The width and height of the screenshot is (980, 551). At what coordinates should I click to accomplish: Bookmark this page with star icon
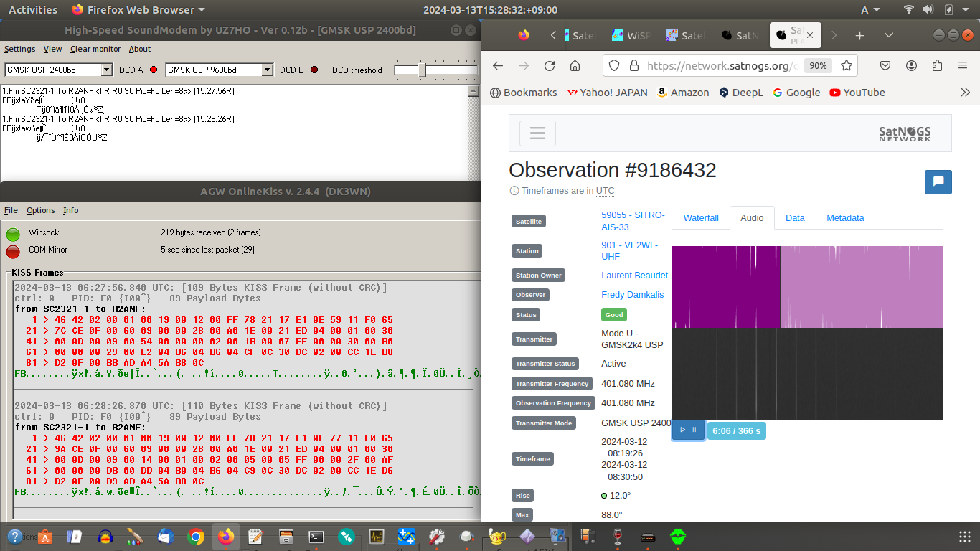coord(847,65)
